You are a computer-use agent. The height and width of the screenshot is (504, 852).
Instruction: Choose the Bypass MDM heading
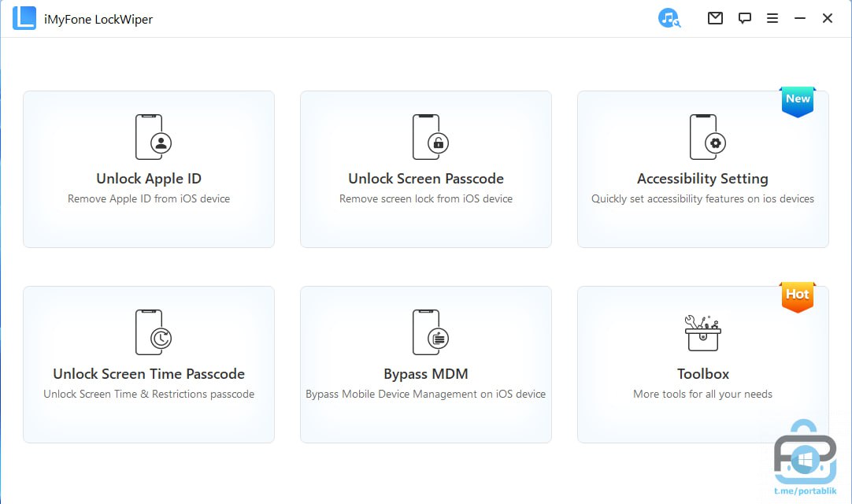pyautogui.click(x=426, y=374)
